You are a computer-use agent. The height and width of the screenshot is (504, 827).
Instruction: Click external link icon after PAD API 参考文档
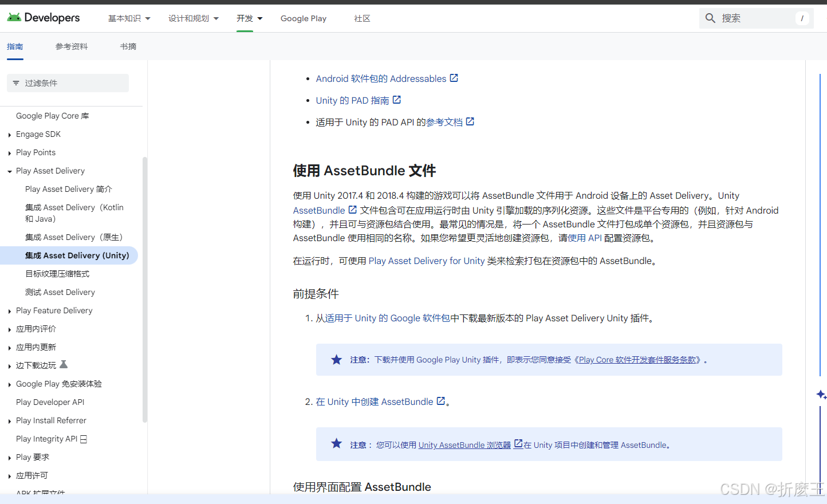(470, 121)
